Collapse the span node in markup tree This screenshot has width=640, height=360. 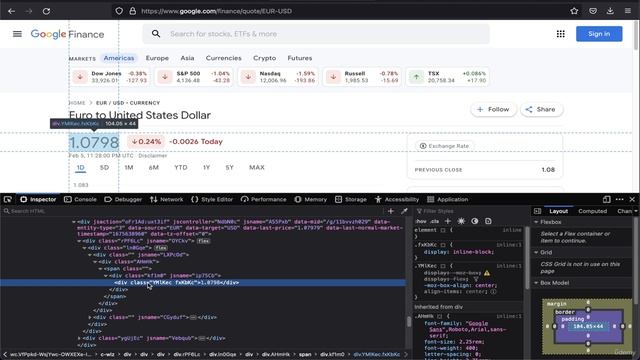pos(100,269)
